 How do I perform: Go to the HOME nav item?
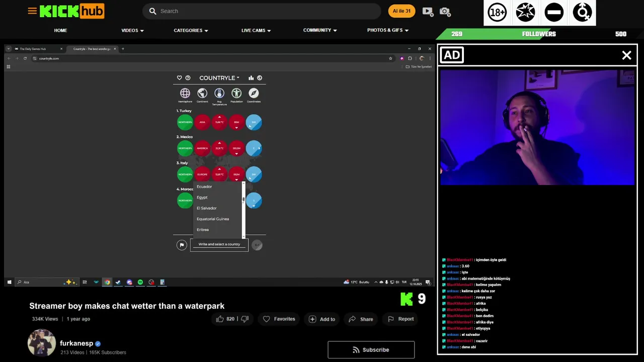[x=60, y=30]
